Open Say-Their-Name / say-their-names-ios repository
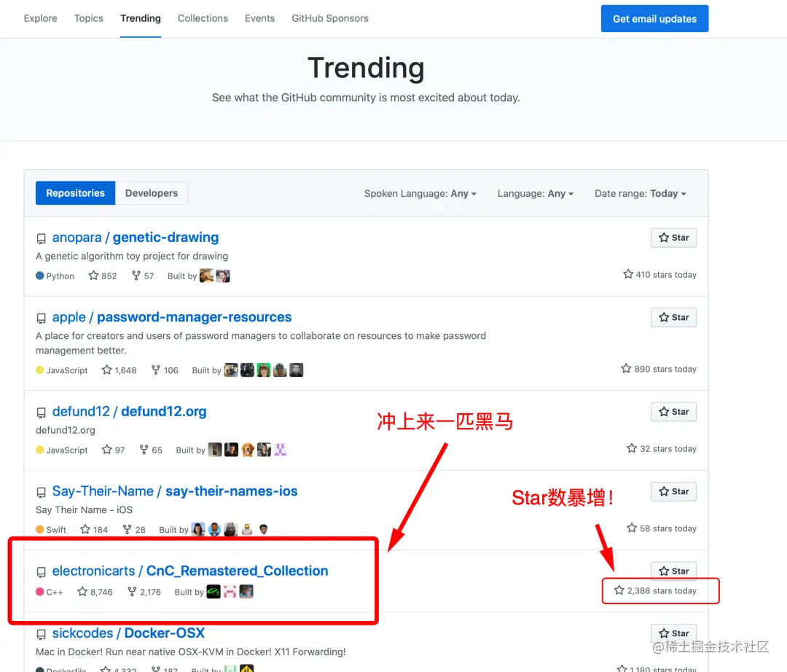This screenshot has width=787, height=672. [175, 491]
